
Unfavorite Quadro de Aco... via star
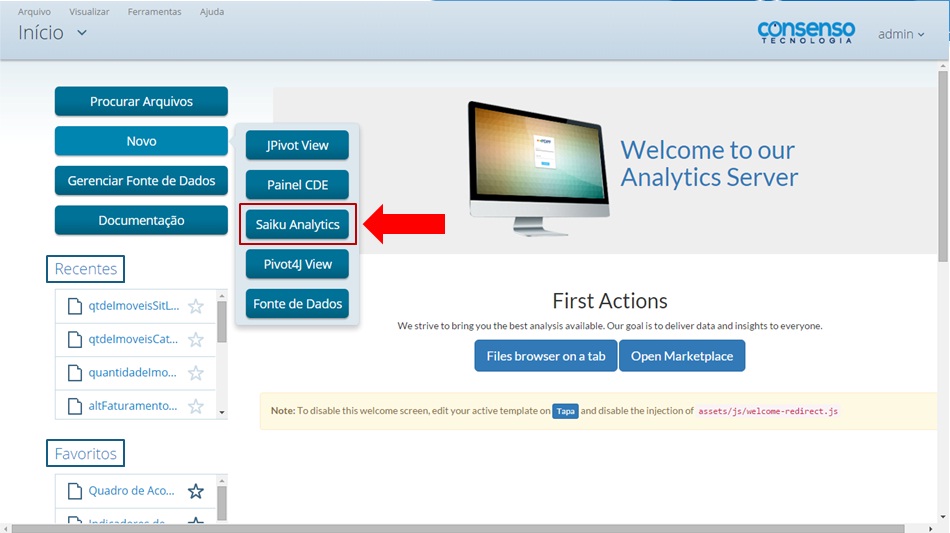(x=196, y=491)
